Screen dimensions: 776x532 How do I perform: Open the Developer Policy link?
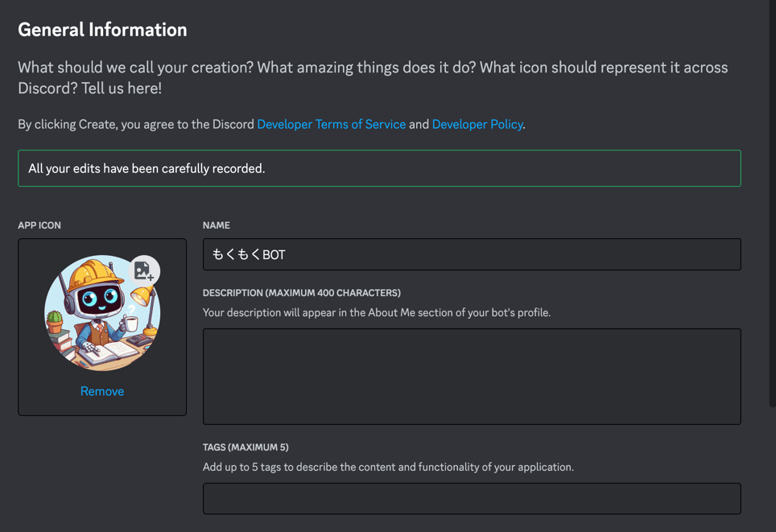point(477,124)
